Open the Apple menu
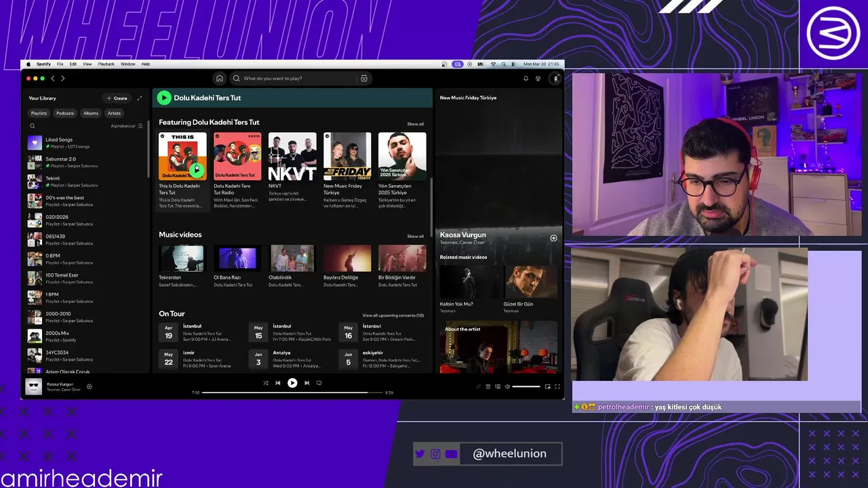The width and height of the screenshot is (868, 488). pyautogui.click(x=28, y=64)
